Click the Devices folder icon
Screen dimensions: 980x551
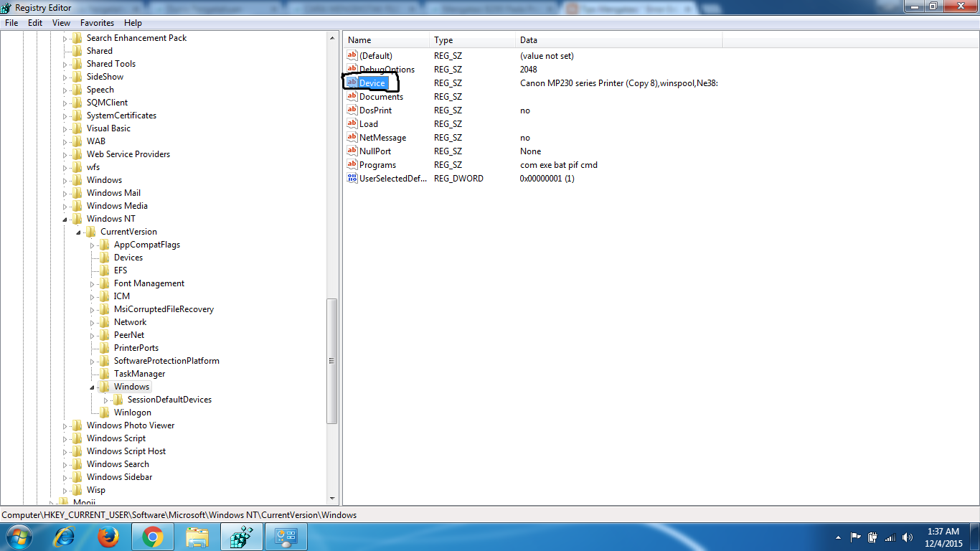[x=105, y=258]
